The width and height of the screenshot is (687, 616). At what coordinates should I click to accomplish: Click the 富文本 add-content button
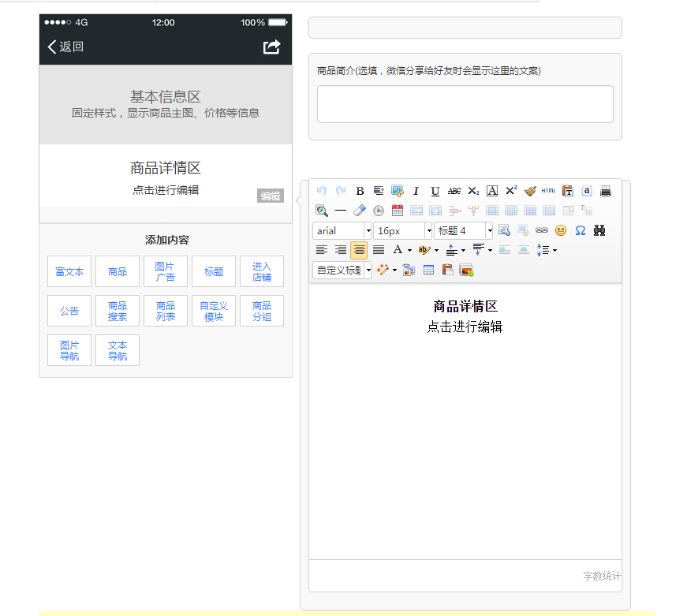69,271
